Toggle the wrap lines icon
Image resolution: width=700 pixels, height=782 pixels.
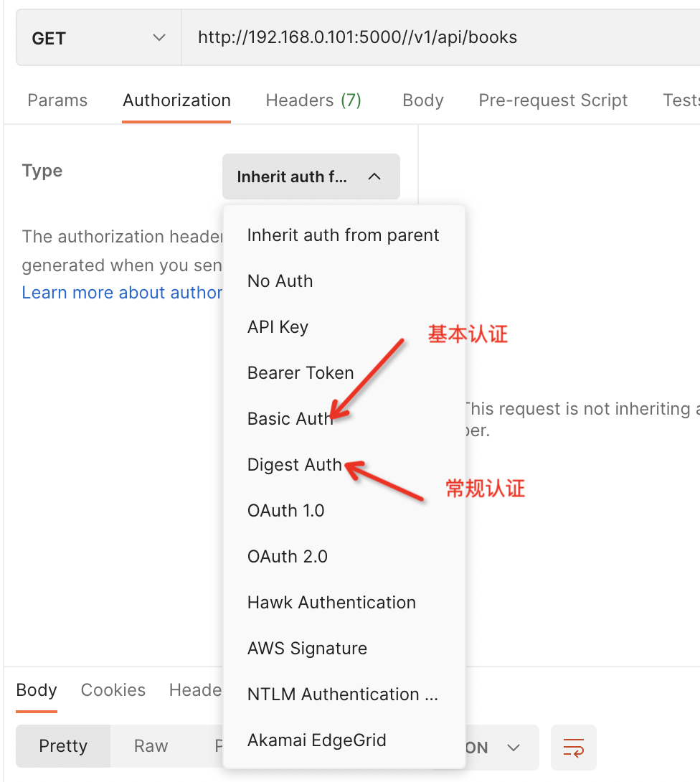click(x=573, y=748)
